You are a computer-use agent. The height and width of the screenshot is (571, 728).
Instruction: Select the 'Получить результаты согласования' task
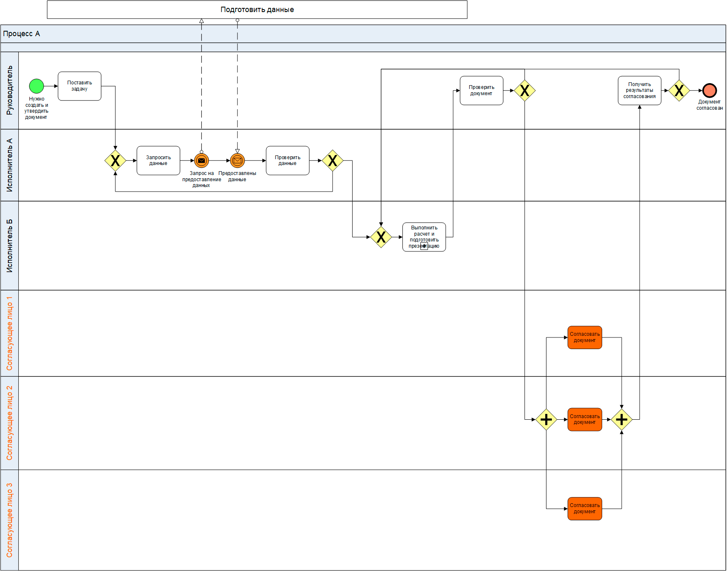click(x=639, y=90)
